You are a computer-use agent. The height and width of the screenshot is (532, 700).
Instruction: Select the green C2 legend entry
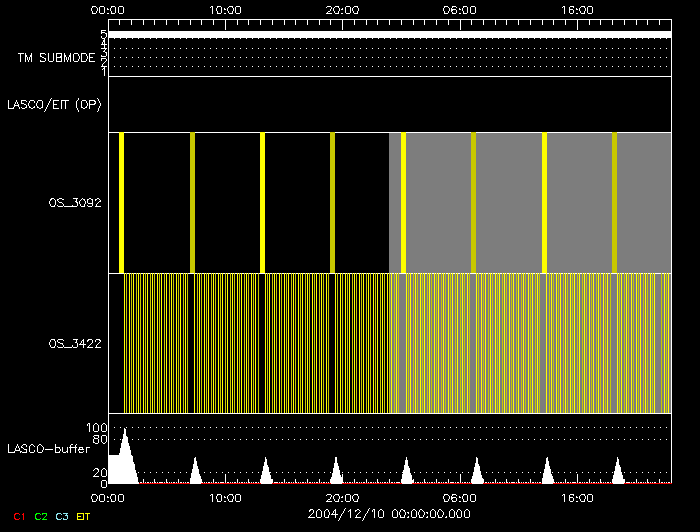pos(40,515)
